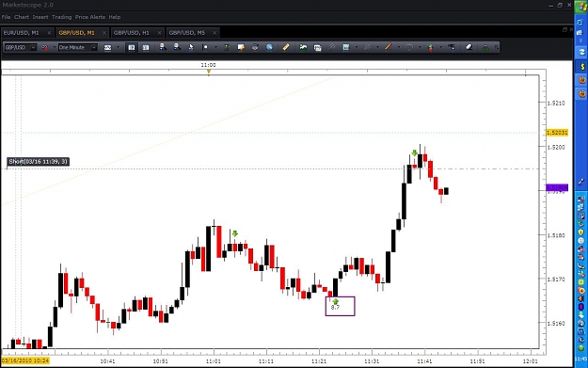Click the Short(03/16 11:39, 3) order label
The height and width of the screenshot is (368, 588).
point(38,162)
